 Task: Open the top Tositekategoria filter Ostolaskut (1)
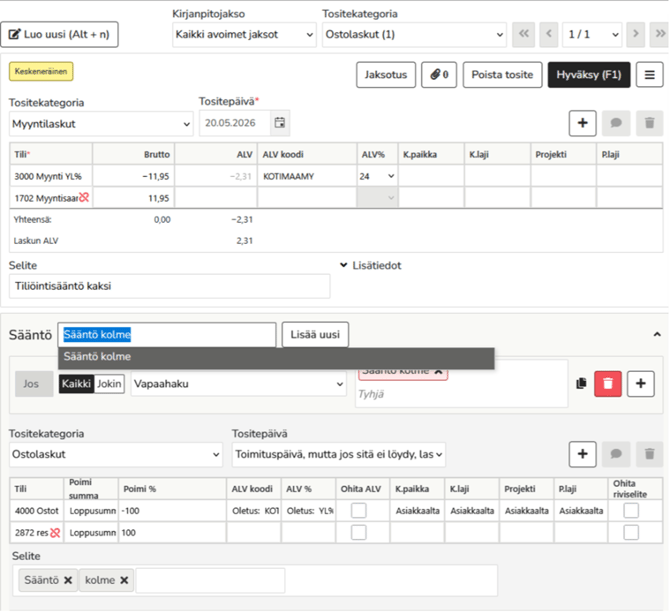click(413, 34)
